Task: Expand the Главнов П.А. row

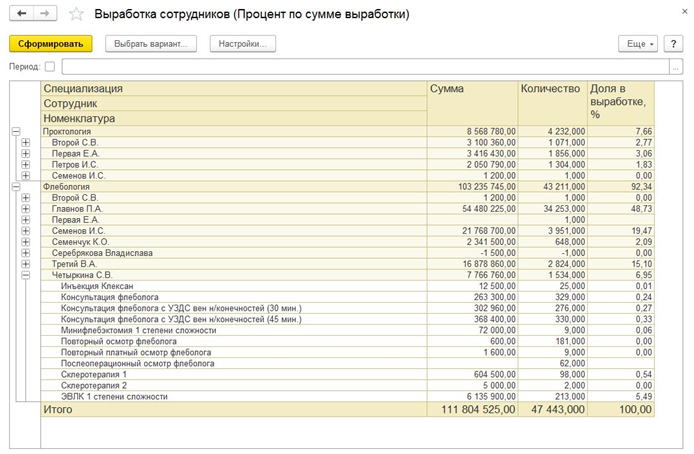Action: 26,208
